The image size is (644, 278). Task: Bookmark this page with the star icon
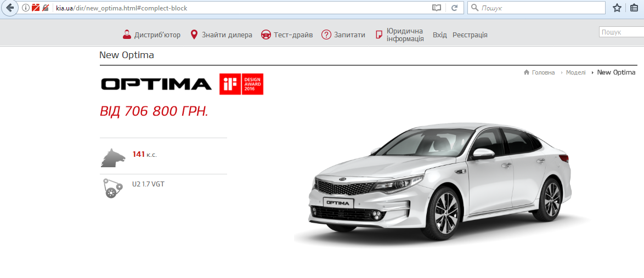617,8
